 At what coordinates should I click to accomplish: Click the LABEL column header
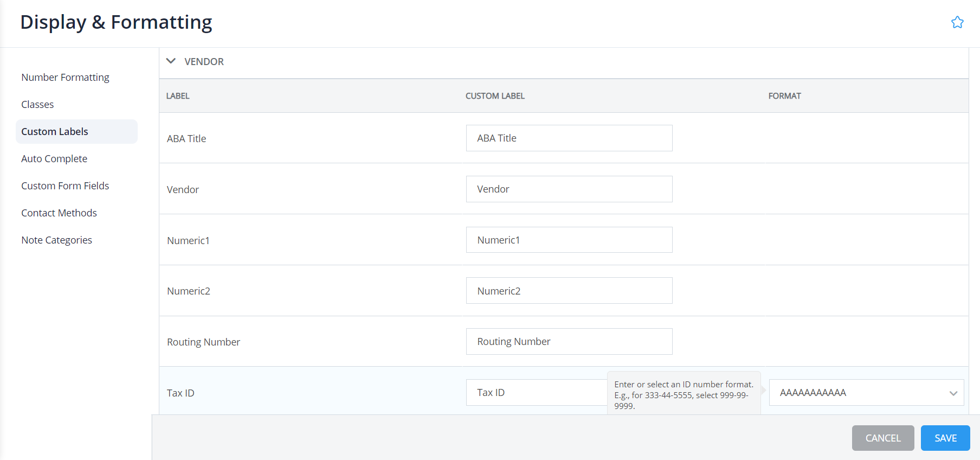[x=178, y=96]
